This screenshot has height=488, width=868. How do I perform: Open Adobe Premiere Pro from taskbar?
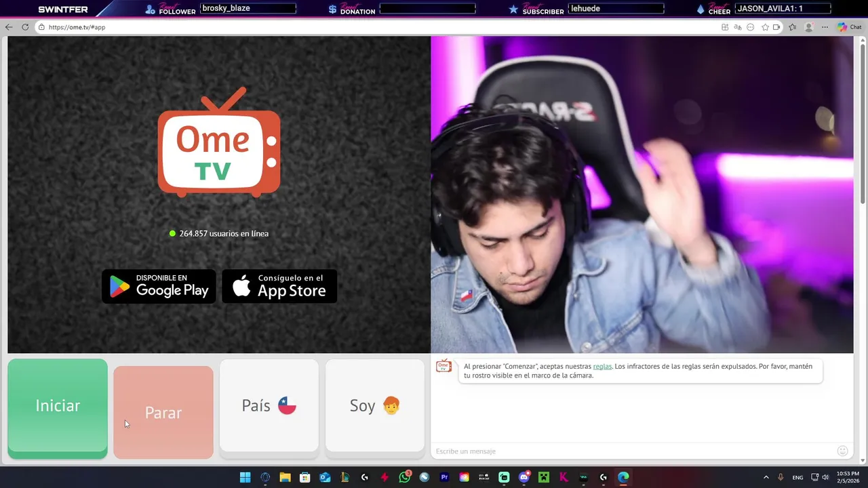(444, 477)
